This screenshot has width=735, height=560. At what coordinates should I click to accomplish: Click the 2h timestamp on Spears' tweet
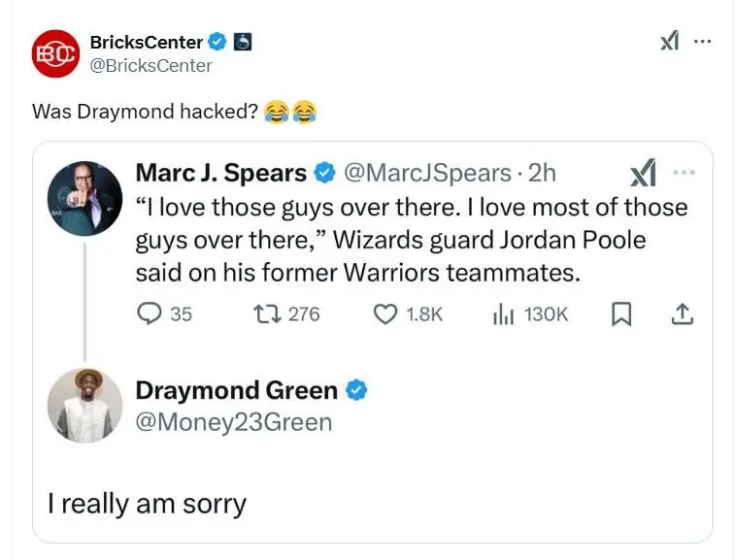(x=539, y=173)
